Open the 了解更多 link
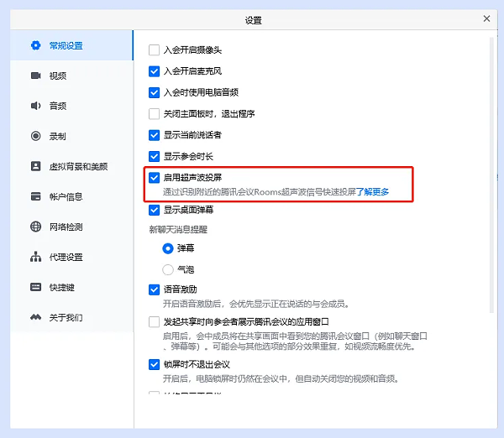The width and height of the screenshot is (504, 438). coord(372,192)
